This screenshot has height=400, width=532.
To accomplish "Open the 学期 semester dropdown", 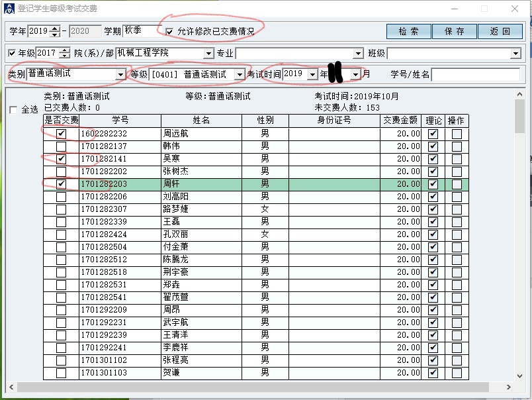I will click(140, 31).
